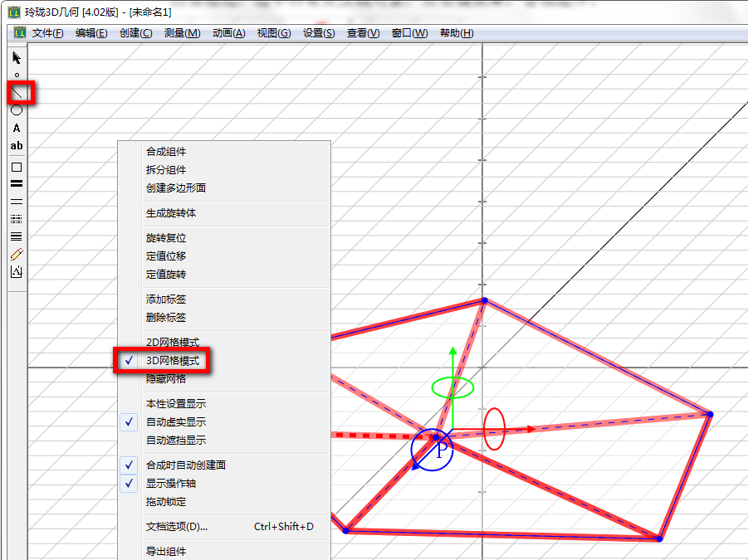Uncheck the 3D网格模式 option

click(x=172, y=361)
